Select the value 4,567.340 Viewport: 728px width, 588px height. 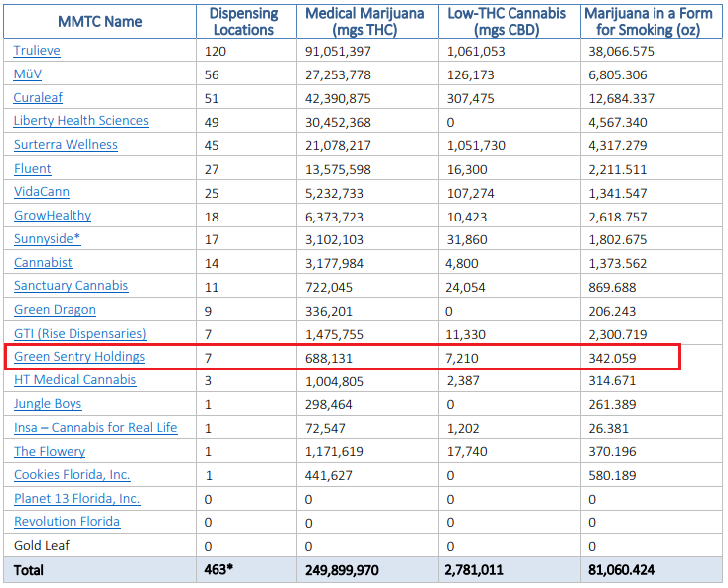(618, 122)
